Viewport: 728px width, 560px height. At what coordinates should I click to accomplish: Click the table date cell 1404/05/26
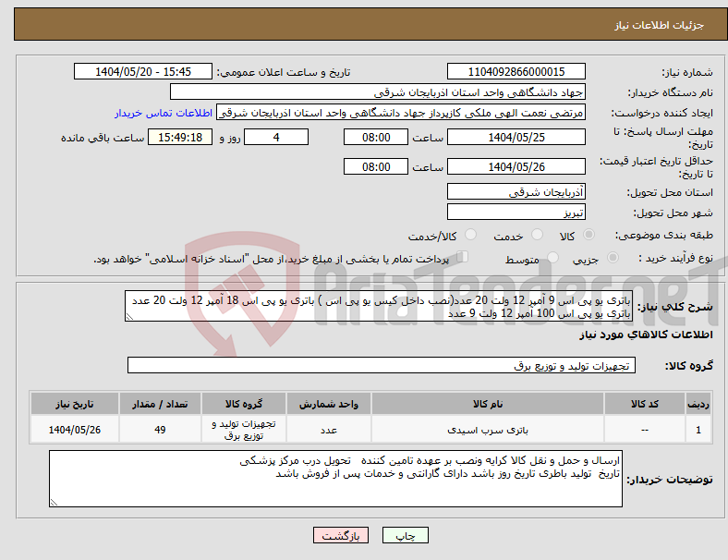pyautogui.click(x=75, y=430)
